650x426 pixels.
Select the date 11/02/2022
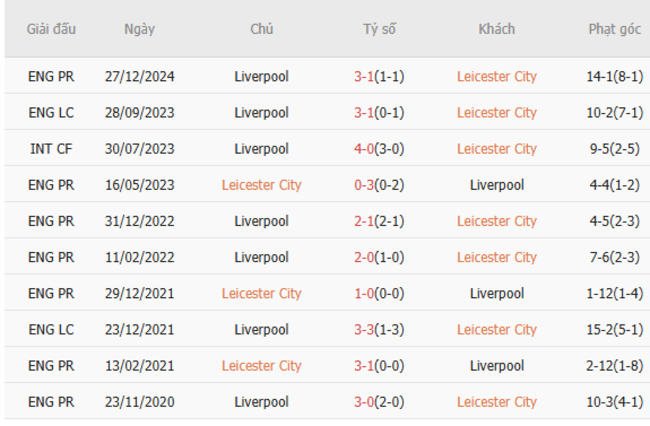pyautogui.click(x=139, y=257)
